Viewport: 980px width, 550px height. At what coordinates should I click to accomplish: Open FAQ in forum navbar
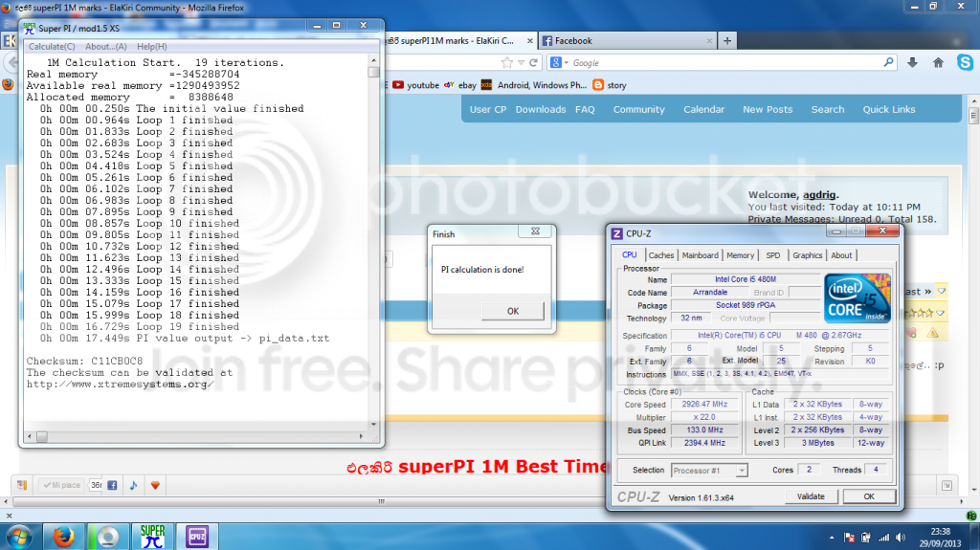point(585,109)
